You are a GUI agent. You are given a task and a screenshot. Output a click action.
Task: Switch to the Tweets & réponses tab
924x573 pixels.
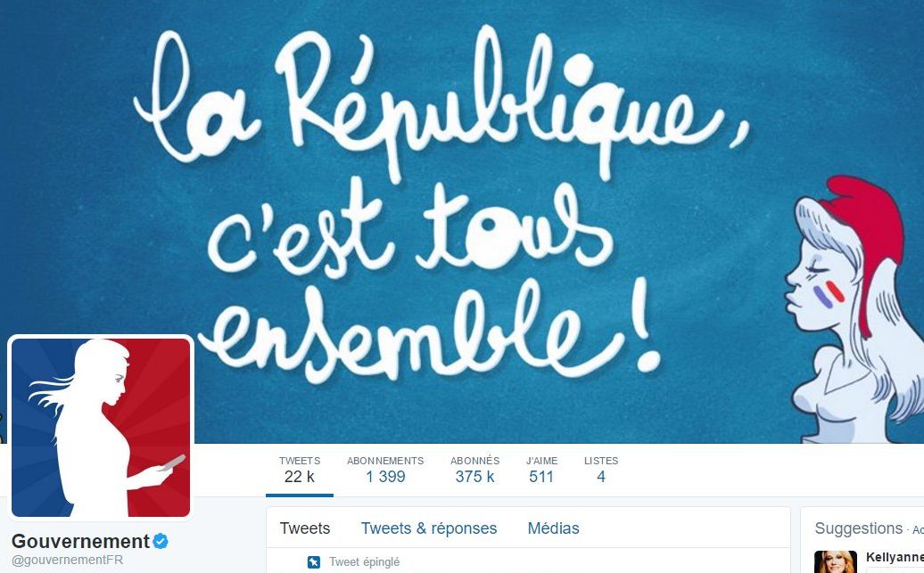429,528
